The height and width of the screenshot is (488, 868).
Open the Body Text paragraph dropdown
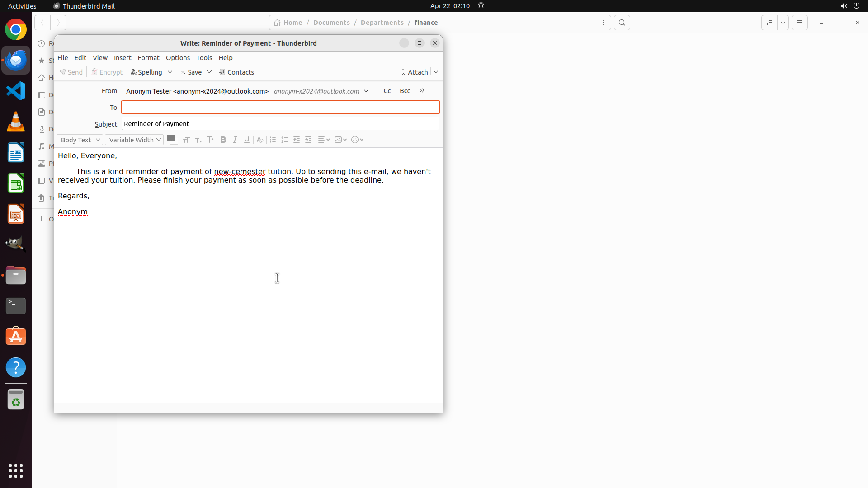pos(80,140)
